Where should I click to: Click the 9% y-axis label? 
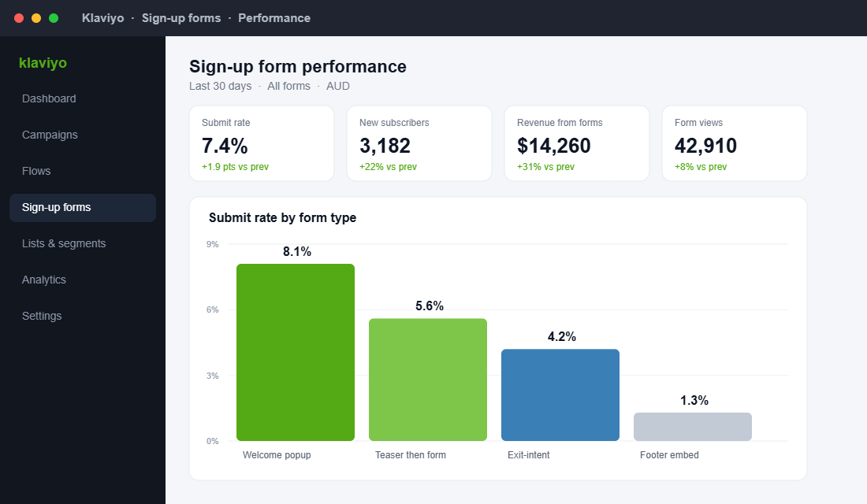pyautogui.click(x=212, y=244)
